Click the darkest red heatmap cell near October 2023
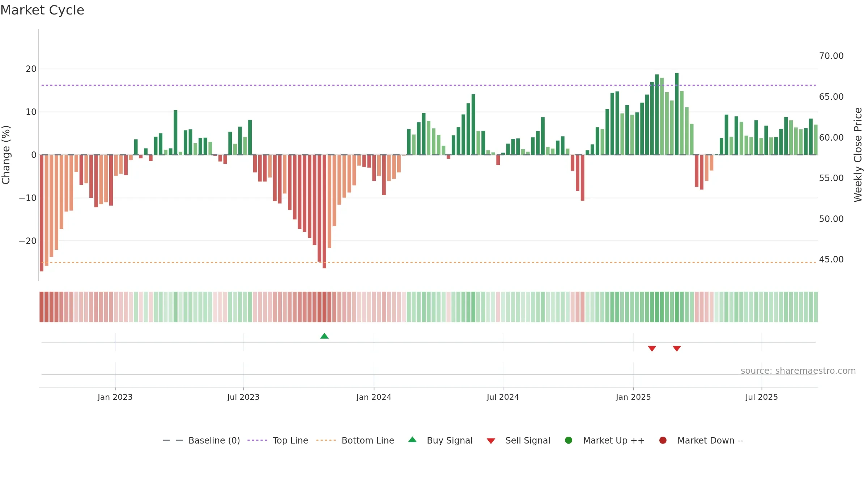The width and height of the screenshot is (868, 488). tap(324, 307)
